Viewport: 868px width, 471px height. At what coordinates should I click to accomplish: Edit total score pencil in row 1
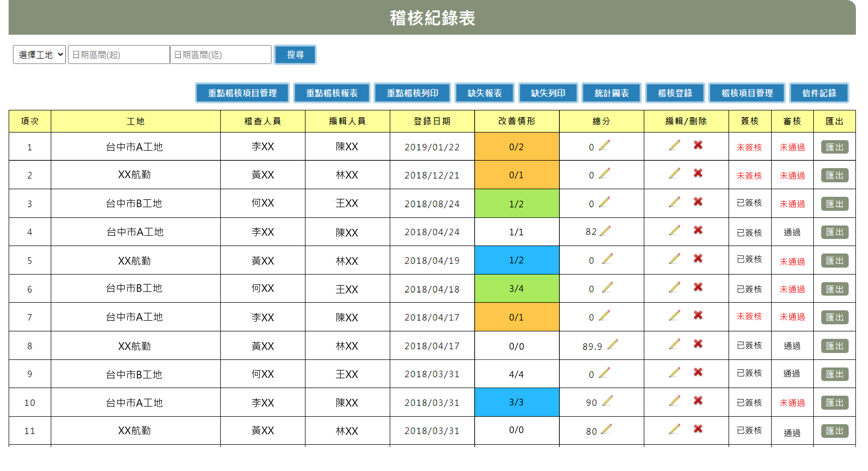(x=604, y=145)
